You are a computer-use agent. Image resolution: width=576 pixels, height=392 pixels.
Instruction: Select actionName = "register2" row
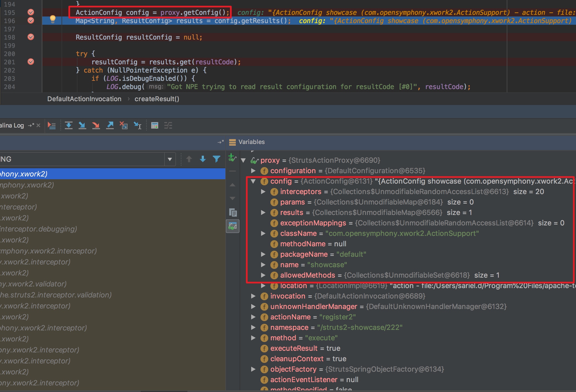[313, 317]
